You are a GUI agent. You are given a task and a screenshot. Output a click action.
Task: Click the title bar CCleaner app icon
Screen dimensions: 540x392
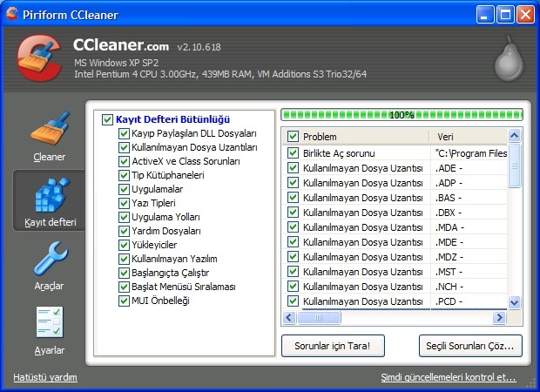pyautogui.click(x=11, y=15)
